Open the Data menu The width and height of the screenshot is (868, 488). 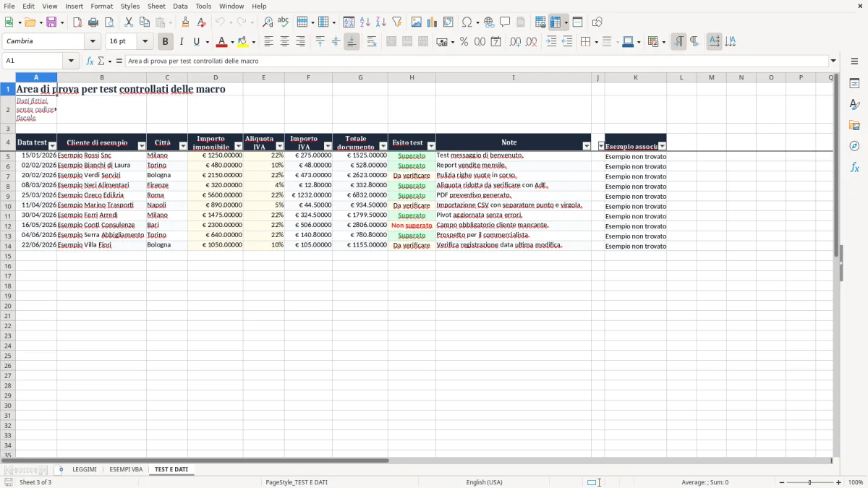[x=180, y=6]
